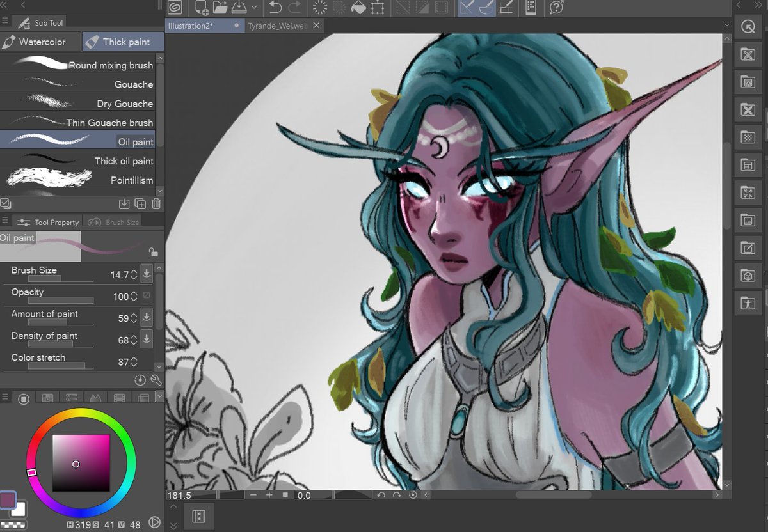Toggle the Oil paint tool lock
768x532 pixels.
153,252
